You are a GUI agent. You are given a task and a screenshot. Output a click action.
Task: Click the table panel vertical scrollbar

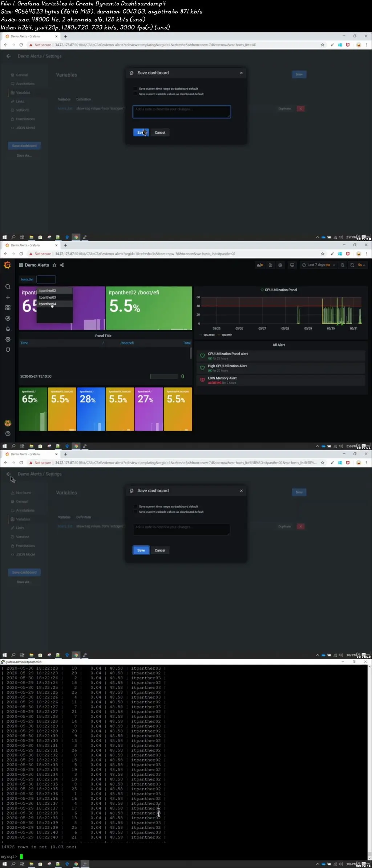(191, 353)
